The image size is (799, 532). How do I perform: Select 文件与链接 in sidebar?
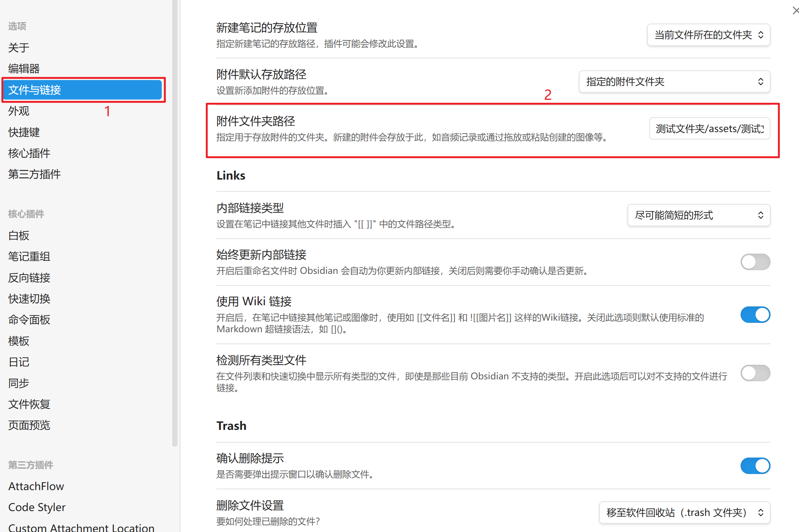pos(82,90)
